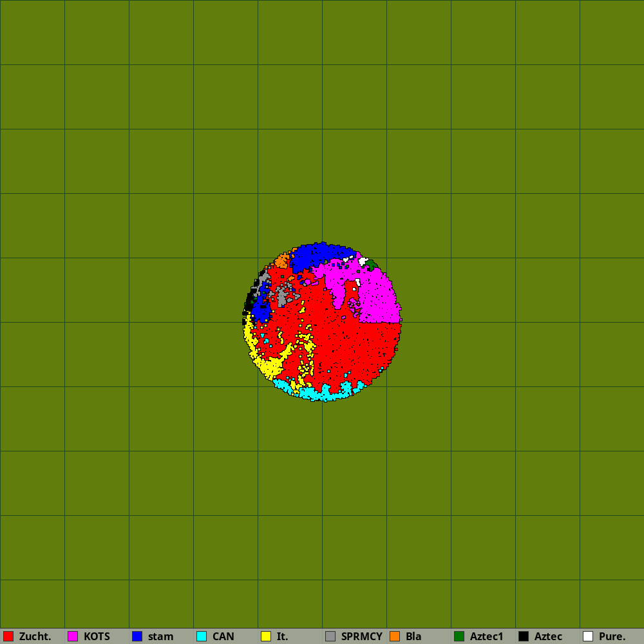Select the It. legend label

[282, 637]
